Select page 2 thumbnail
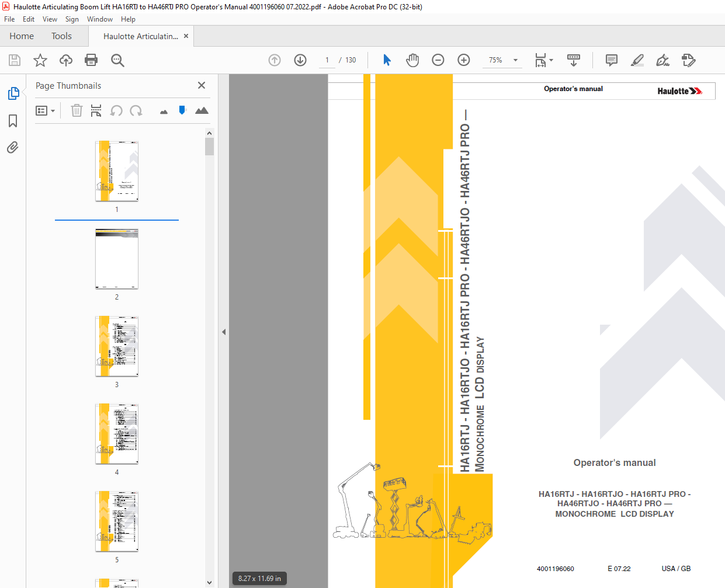 coord(117,259)
